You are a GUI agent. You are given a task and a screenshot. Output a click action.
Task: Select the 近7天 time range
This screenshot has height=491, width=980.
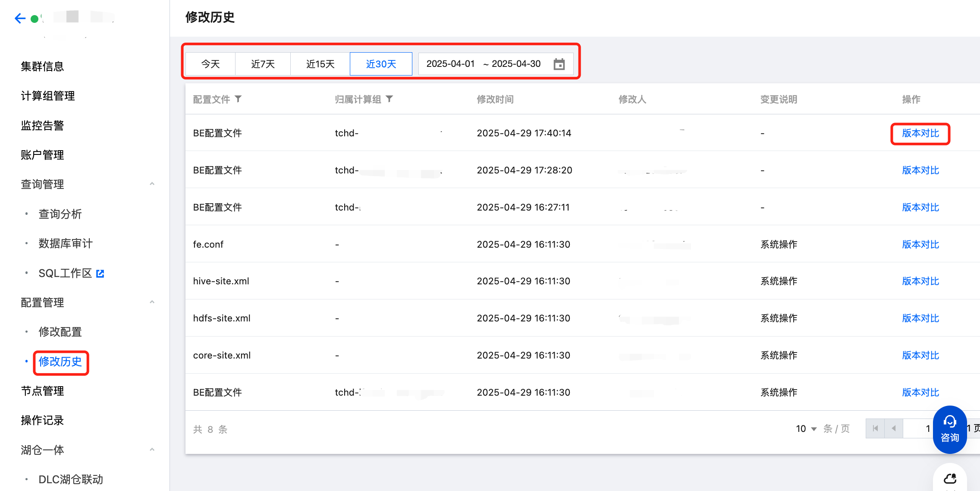[263, 64]
